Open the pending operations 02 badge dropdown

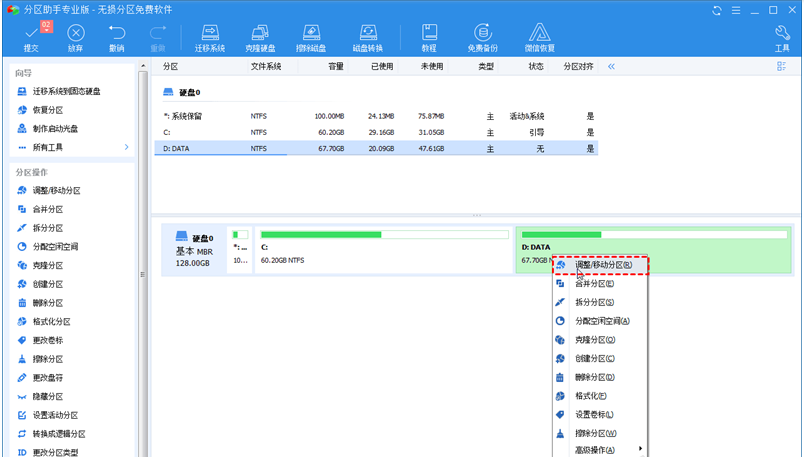[x=46, y=27]
